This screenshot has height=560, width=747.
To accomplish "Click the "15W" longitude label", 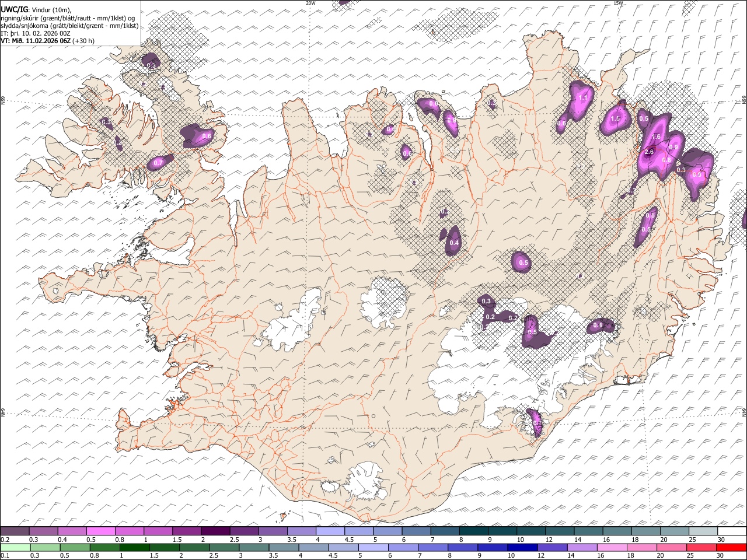I will tap(618, 3).
